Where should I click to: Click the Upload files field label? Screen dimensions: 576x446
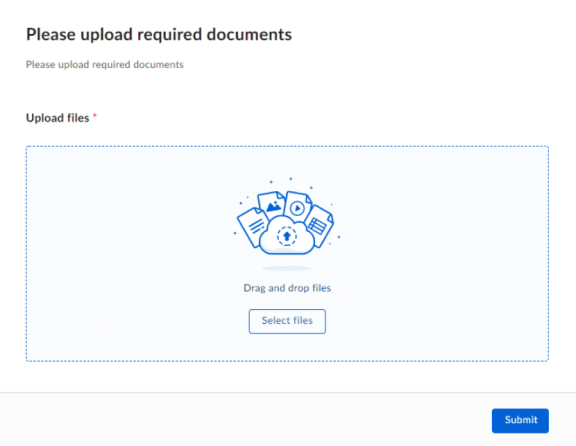click(58, 118)
